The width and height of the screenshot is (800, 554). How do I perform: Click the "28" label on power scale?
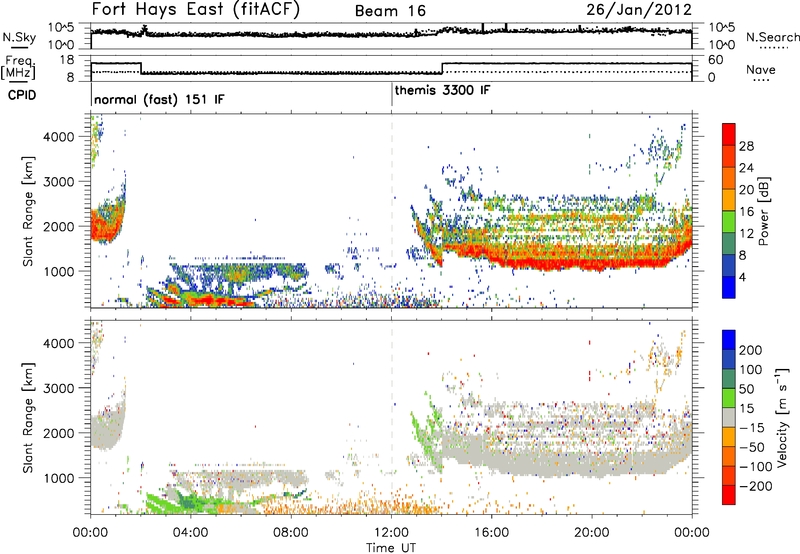pos(746,146)
